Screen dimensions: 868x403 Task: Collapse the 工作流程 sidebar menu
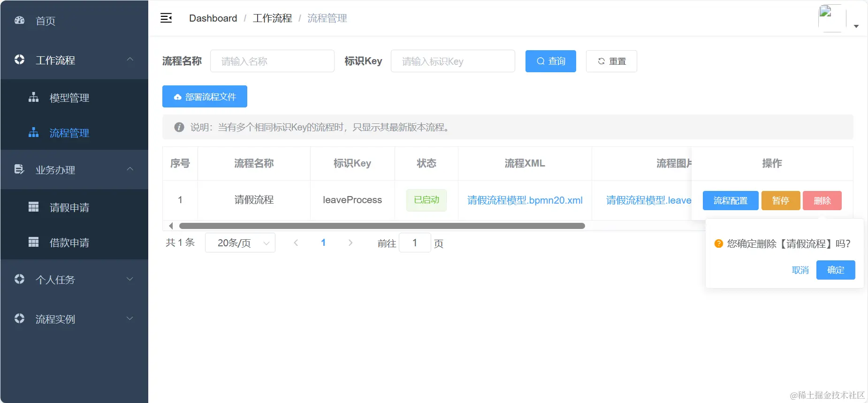[x=130, y=60]
